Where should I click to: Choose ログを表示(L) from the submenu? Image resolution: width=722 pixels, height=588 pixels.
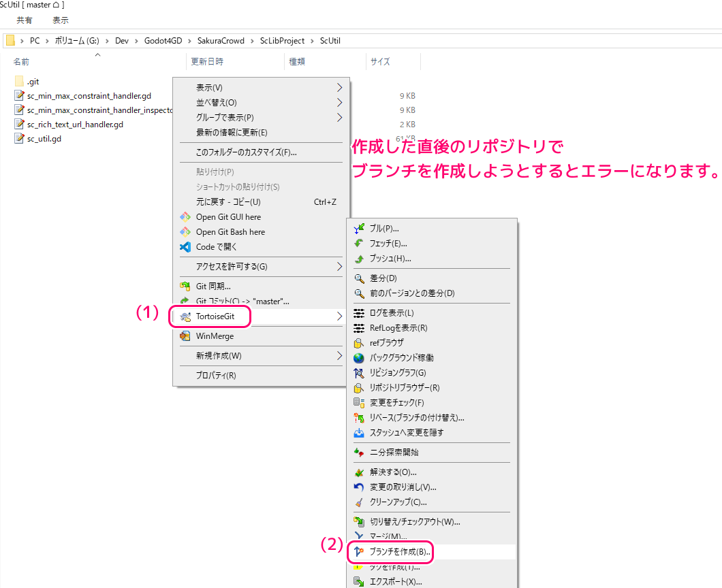[391, 313]
